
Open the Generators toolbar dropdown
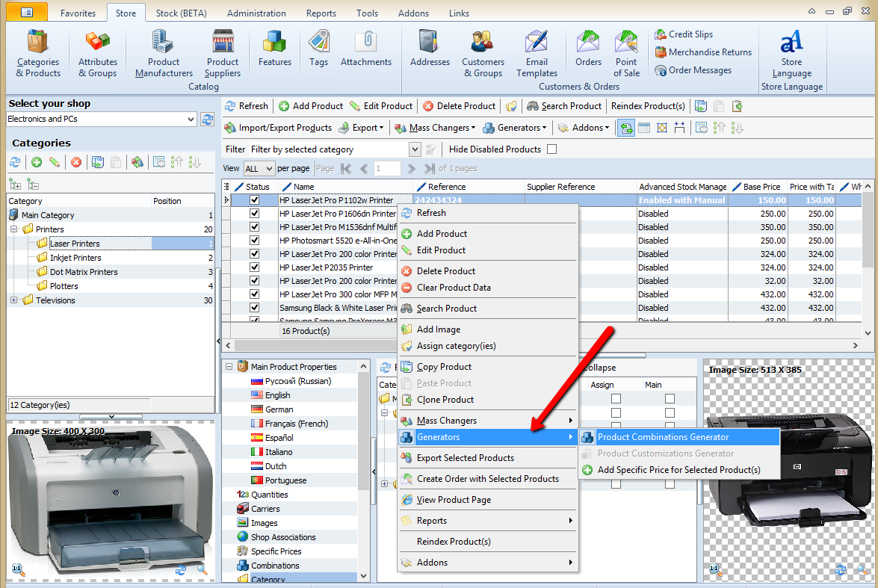pyautogui.click(x=515, y=128)
